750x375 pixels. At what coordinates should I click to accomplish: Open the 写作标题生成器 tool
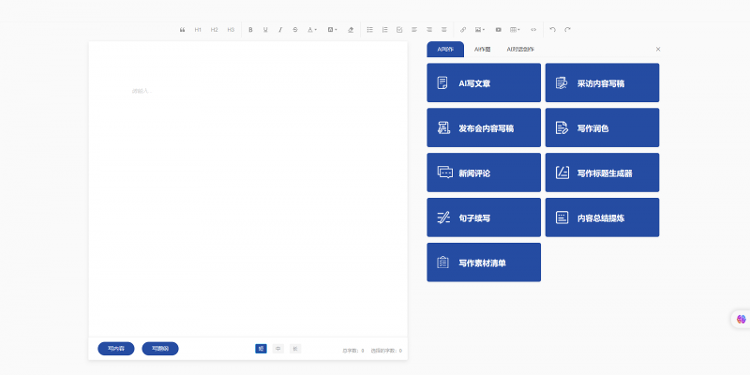point(602,173)
